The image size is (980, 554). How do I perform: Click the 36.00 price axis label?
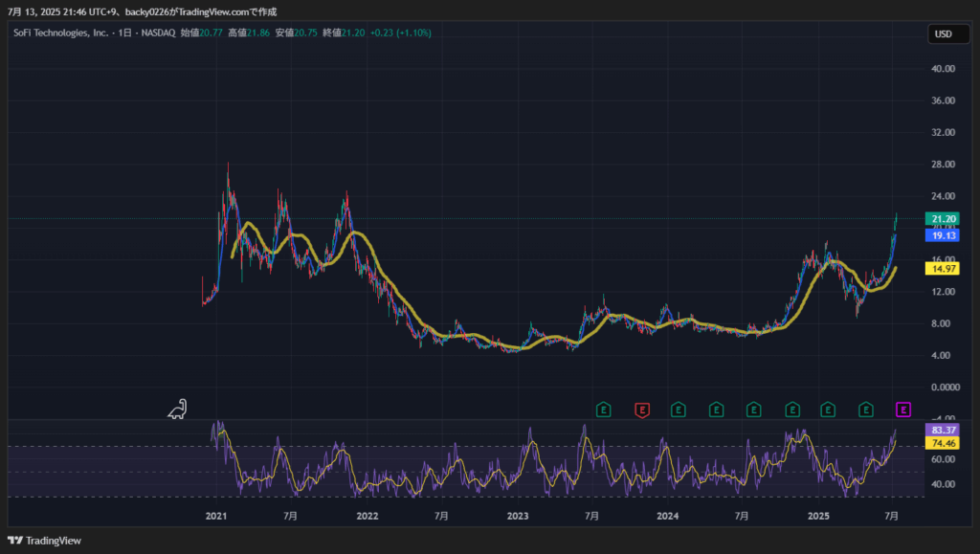pos(943,100)
